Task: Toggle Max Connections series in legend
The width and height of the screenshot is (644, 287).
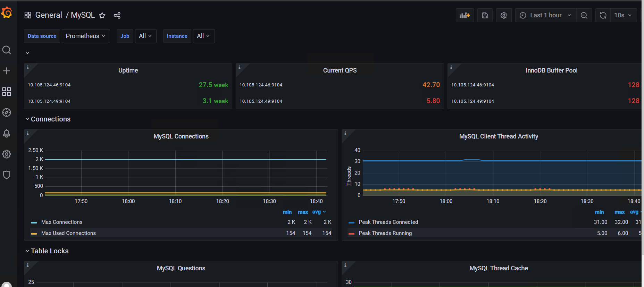Action: coord(62,222)
